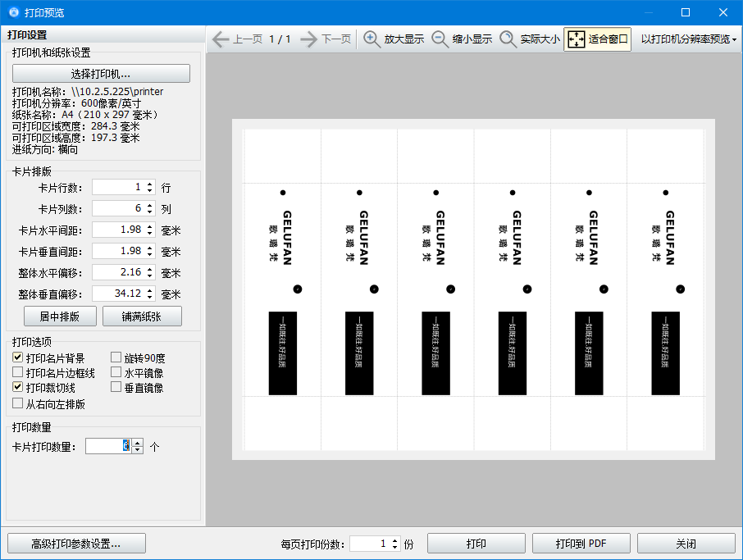Go to next page with right arrow
The image size is (743, 560).
click(x=308, y=39)
